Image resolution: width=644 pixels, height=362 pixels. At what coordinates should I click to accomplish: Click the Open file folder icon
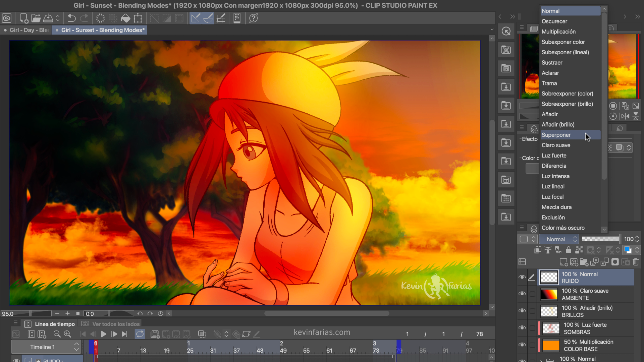point(36,18)
